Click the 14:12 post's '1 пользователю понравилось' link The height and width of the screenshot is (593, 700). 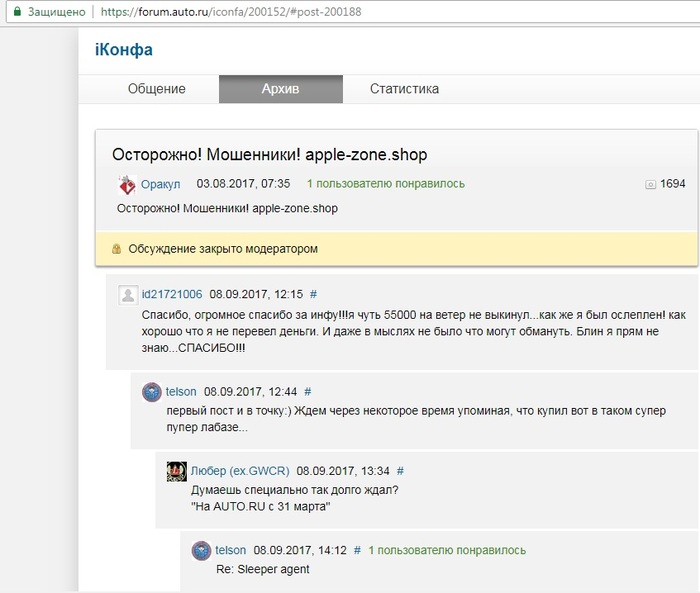tap(447, 550)
